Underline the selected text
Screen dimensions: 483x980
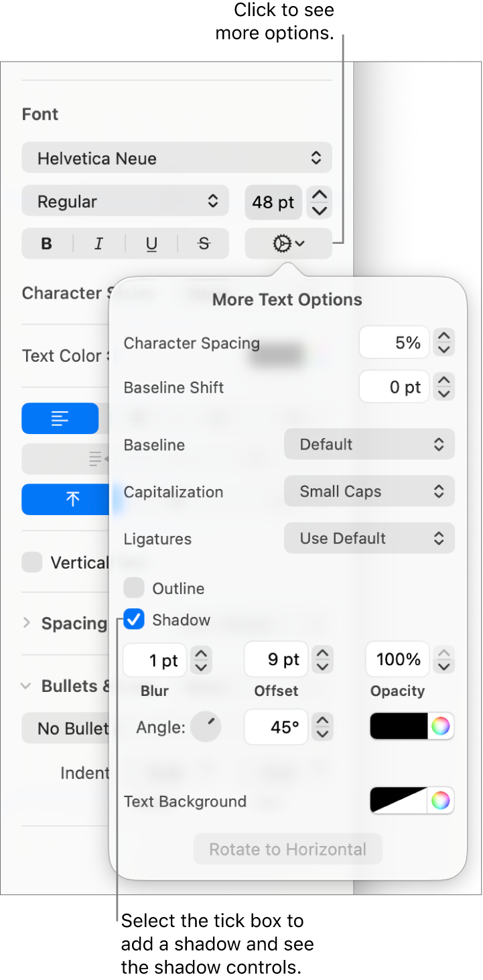click(151, 243)
